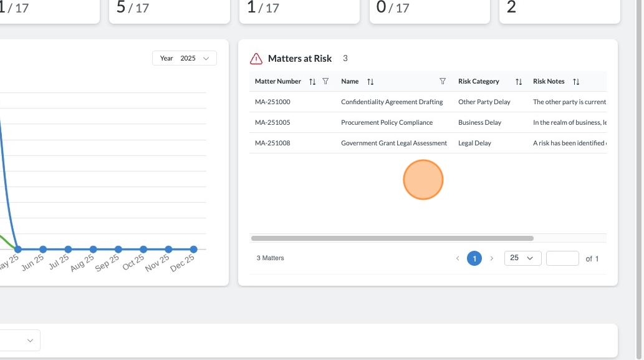Sort the Risk Notes column

click(x=576, y=81)
